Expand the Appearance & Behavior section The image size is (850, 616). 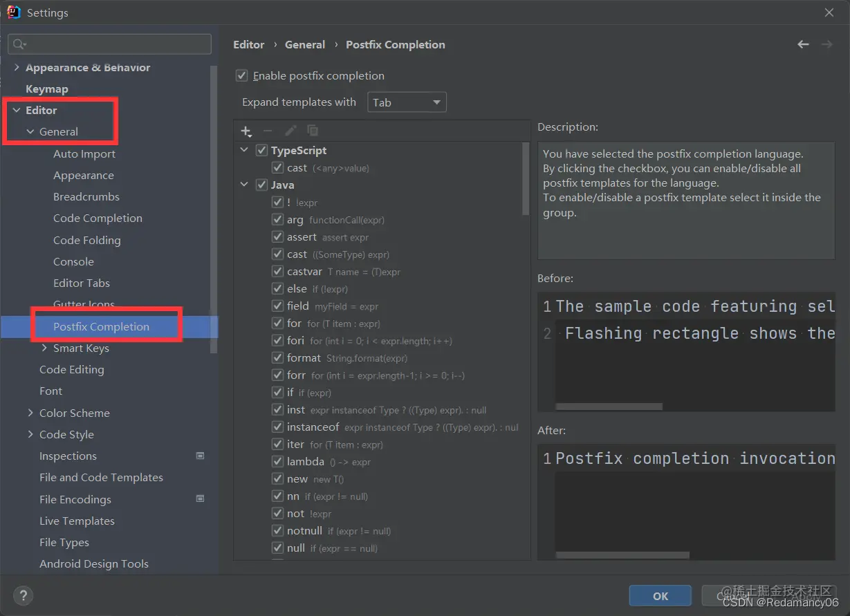pos(17,67)
